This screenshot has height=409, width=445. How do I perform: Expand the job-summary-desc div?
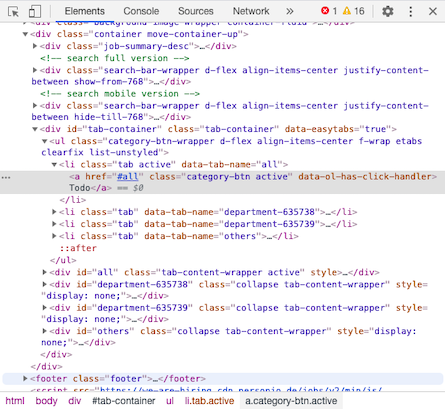35,46
